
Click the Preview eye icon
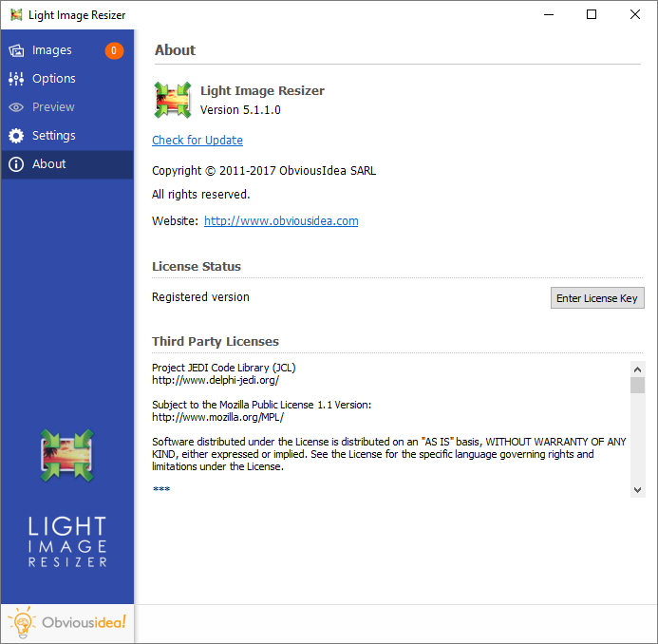pos(16,107)
